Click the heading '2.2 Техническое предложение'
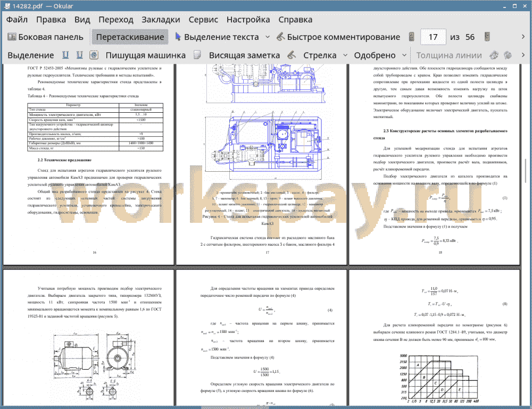This screenshot has width=532, height=409. click(x=64, y=160)
